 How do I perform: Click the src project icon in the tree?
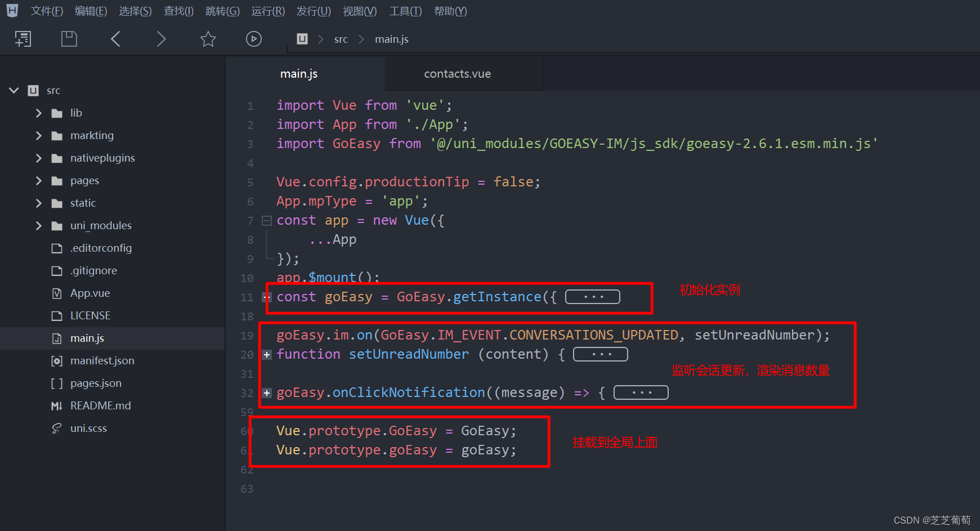point(33,91)
